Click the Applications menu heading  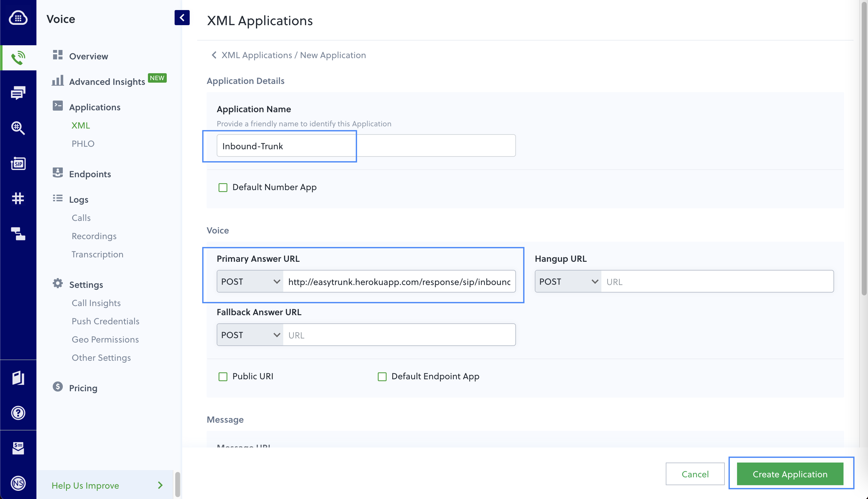click(95, 107)
